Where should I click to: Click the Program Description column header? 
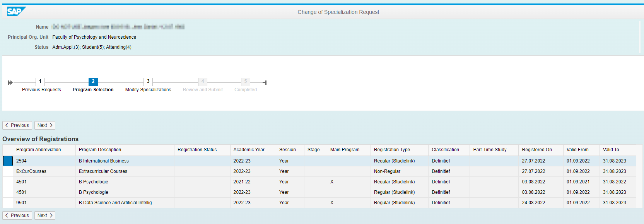(x=125, y=150)
